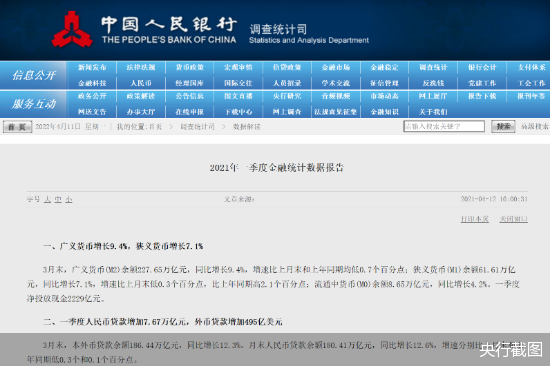Focus the search keyword input field

coord(444,126)
